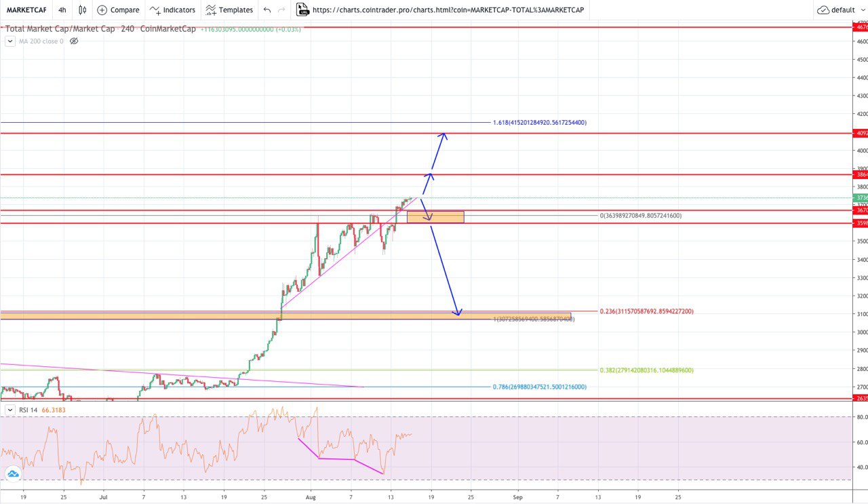The image size is (868, 504).
Task: Click the URL file icon
Action: point(302,10)
